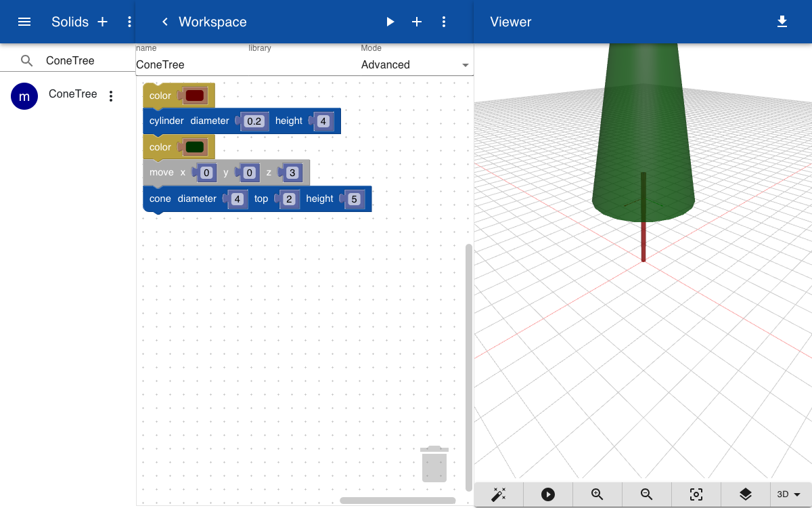The width and height of the screenshot is (812, 508).
Task: Click the Viewer panel title
Action: [x=511, y=22]
